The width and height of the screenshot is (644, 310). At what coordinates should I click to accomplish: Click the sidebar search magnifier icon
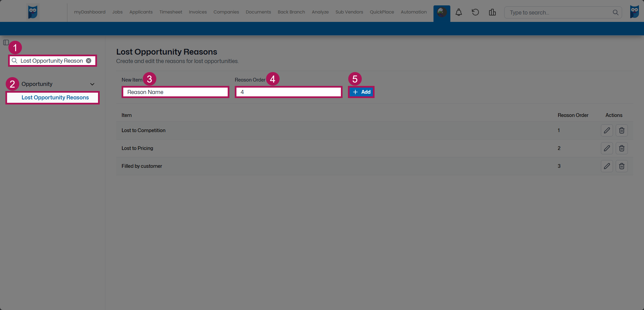[x=14, y=61]
